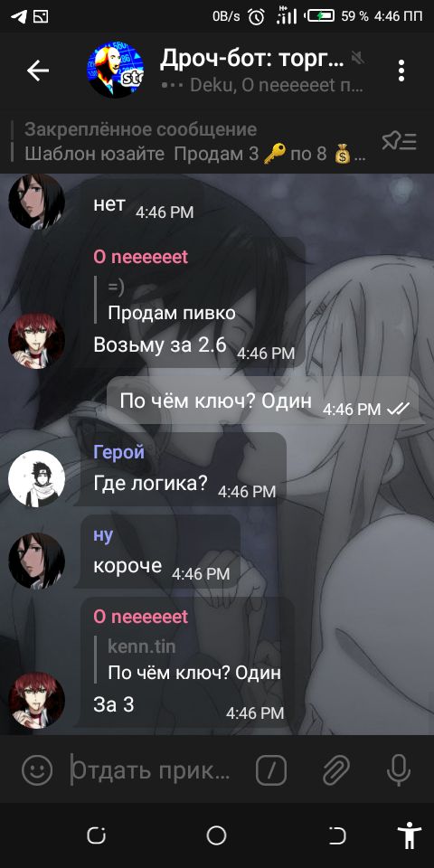Tap the white Sasuke avatar of Герой
This screenshot has width=434, height=868.
(36, 479)
